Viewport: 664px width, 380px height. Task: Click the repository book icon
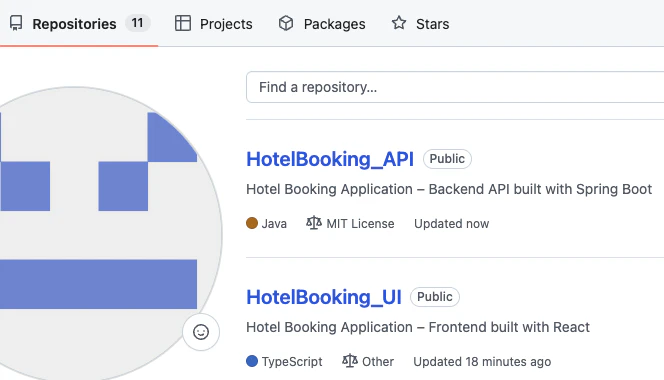16,23
